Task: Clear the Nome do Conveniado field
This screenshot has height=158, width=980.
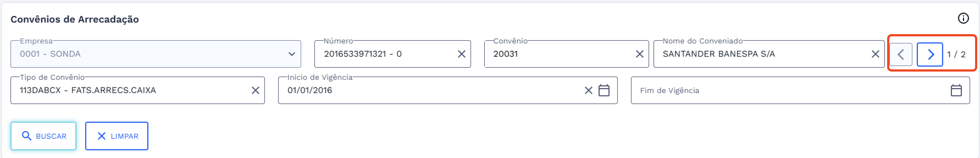Action: coord(875,54)
